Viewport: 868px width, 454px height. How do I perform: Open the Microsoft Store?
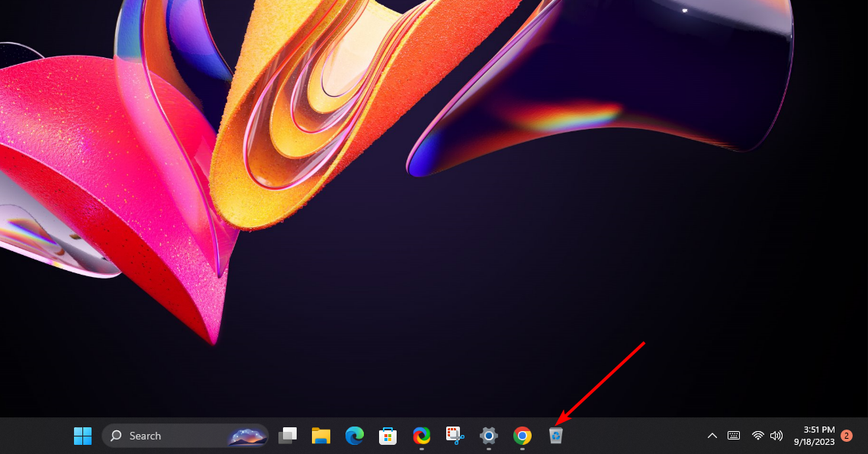point(387,436)
